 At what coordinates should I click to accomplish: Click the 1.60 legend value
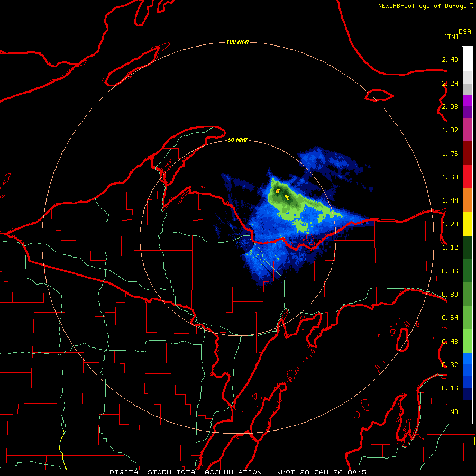450,177
